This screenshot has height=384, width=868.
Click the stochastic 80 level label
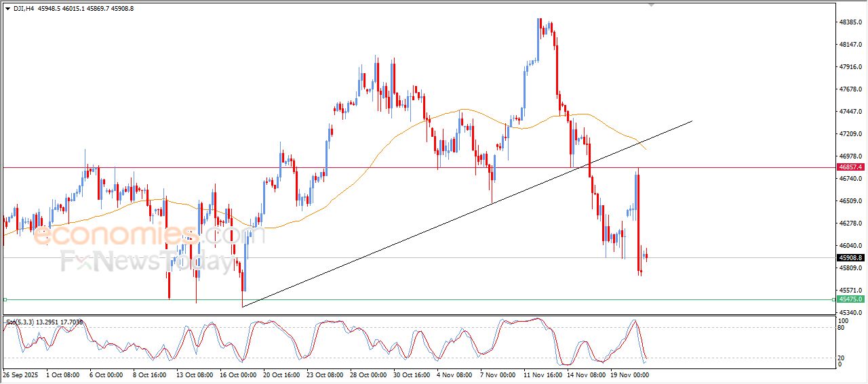coord(841,328)
